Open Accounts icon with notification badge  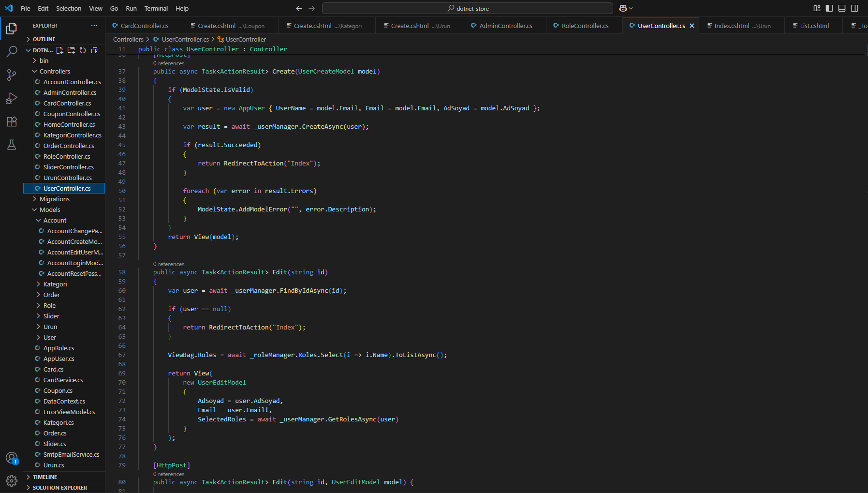12,458
